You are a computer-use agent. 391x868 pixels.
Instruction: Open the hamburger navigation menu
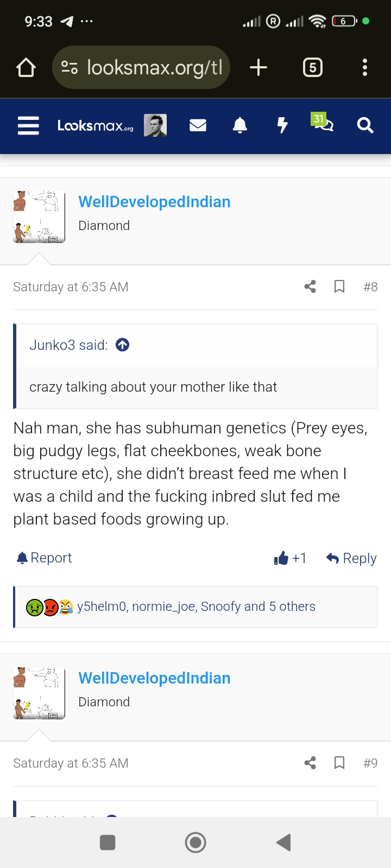tap(28, 125)
